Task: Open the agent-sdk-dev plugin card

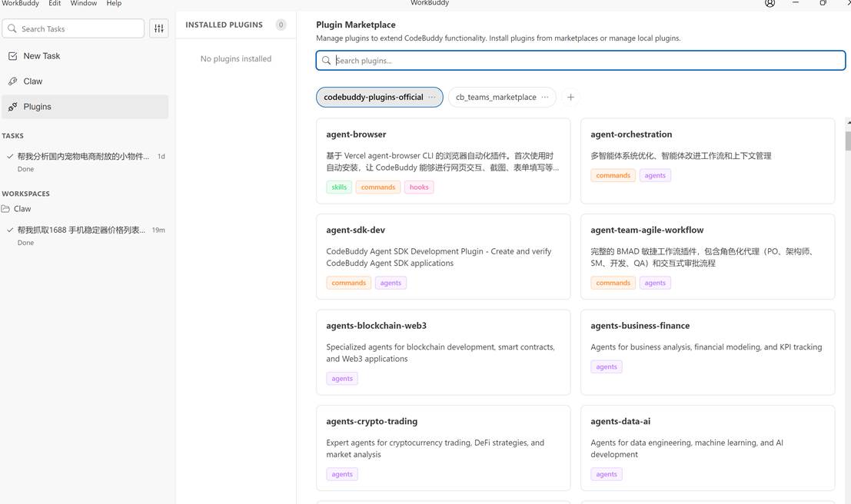Action: (444, 257)
